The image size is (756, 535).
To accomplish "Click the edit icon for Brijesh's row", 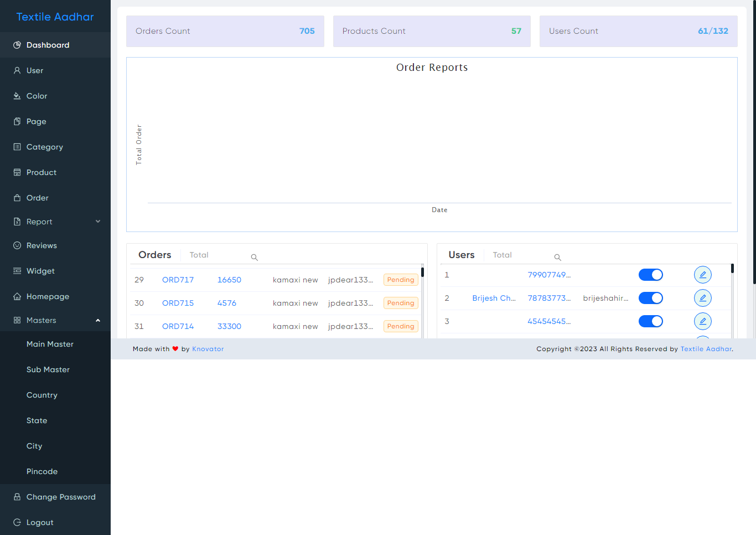I will click(702, 298).
